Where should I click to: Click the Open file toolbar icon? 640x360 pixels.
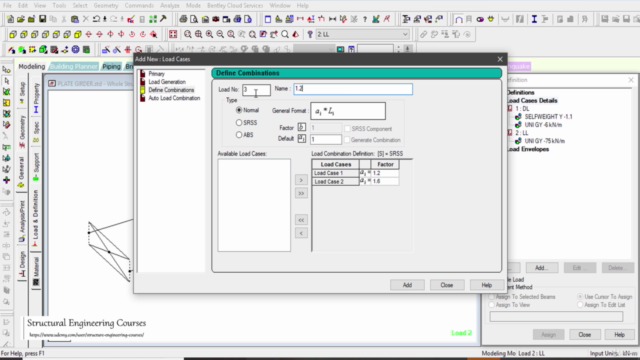click(20, 19)
